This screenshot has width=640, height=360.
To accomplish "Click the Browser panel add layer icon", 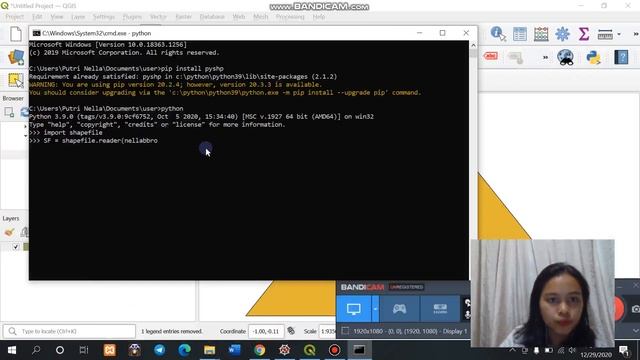I will [9, 112].
